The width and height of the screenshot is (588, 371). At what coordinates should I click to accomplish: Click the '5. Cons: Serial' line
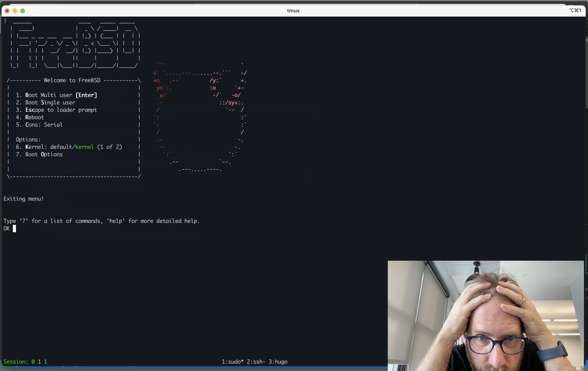click(39, 125)
